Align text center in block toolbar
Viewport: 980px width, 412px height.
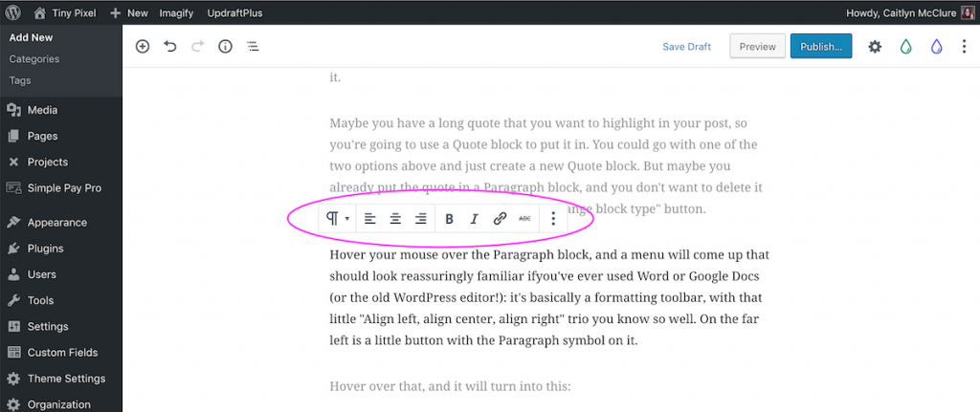point(395,219)
